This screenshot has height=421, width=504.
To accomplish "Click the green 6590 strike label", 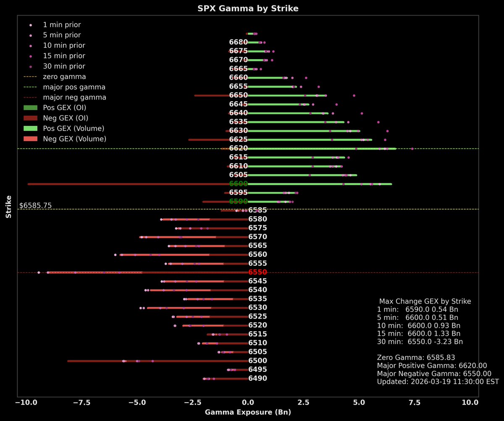I will (239, 201).
